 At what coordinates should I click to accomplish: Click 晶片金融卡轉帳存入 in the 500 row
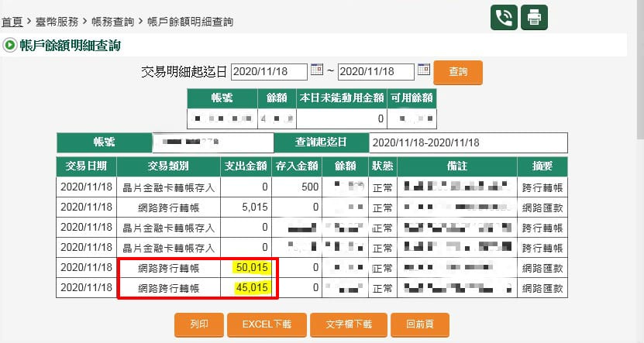coord(168,187)
